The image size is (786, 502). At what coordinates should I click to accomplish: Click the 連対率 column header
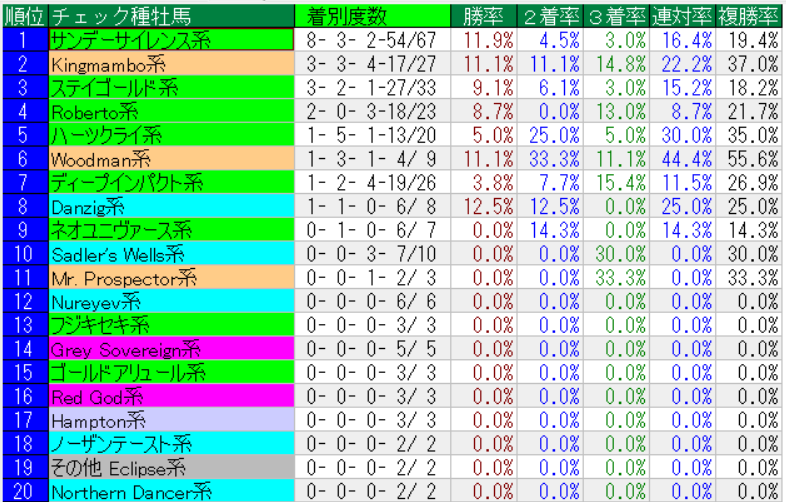[684, 16]
